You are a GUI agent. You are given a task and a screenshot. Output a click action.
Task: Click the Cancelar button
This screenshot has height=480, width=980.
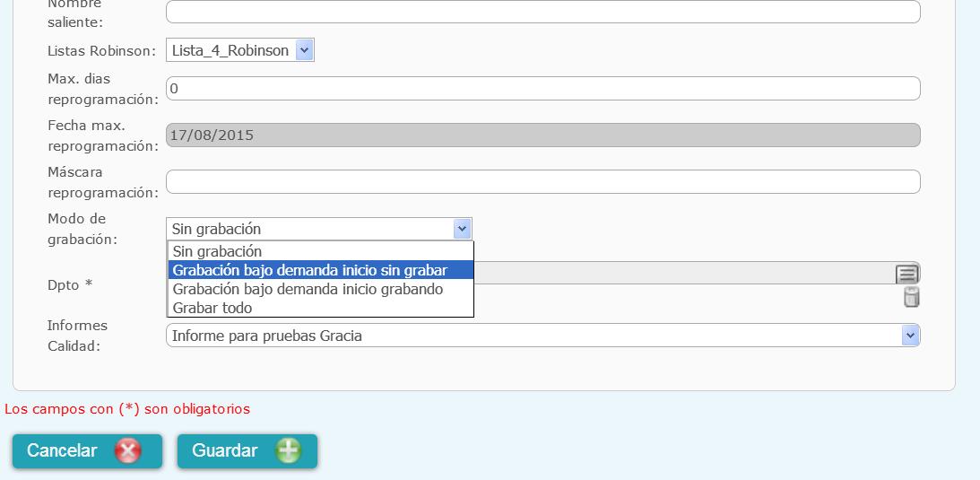87,450
